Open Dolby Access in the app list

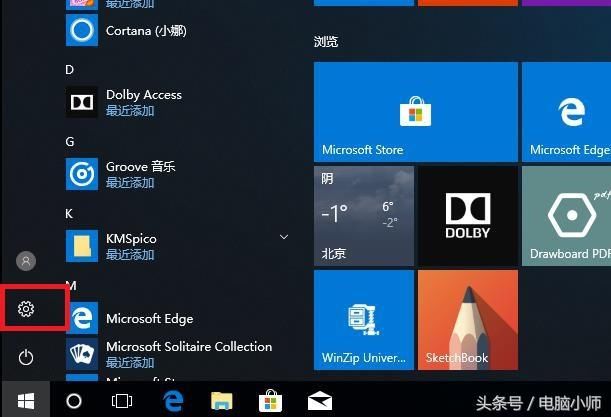coord(177,102)
